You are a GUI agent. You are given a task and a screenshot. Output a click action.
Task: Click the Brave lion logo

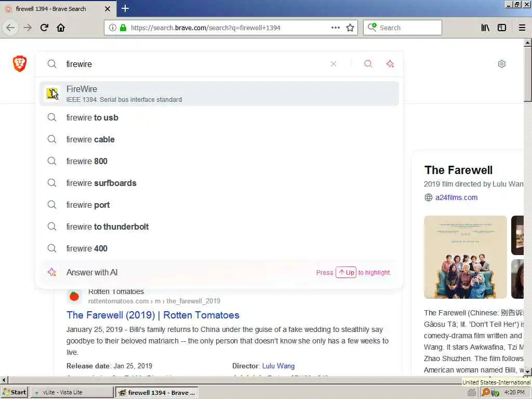[20, 63]
